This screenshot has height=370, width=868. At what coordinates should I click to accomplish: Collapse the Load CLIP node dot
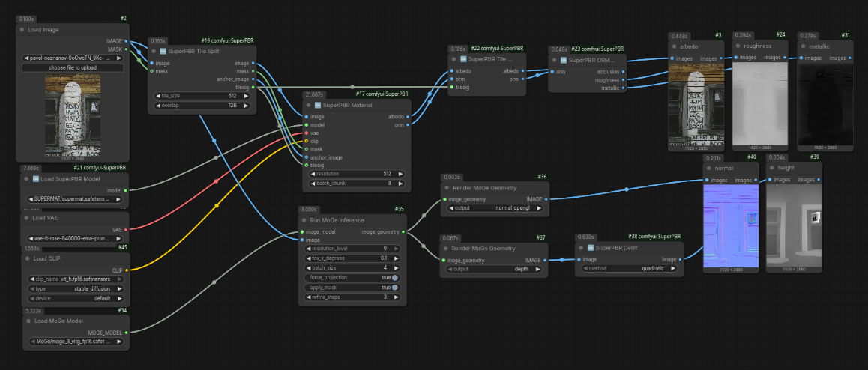(x=26, y=258)
